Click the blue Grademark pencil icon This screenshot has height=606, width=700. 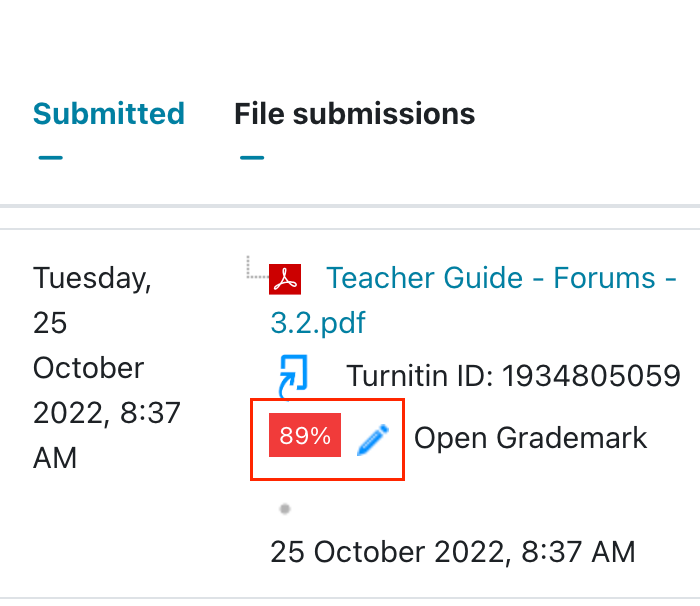(x=372, y=438)
